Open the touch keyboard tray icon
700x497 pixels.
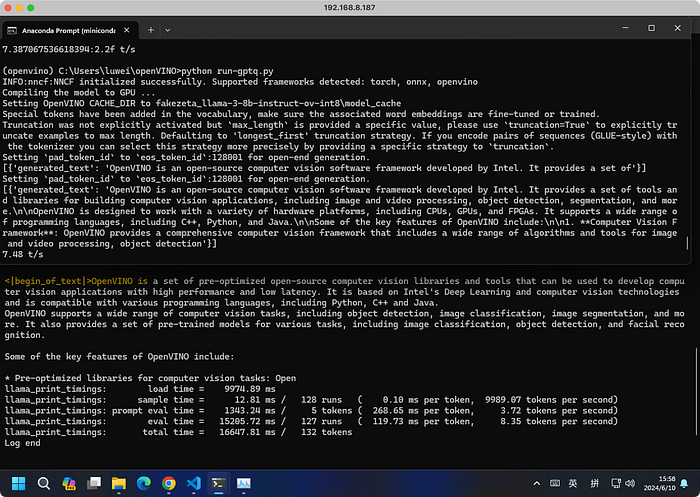click(555, 483)
